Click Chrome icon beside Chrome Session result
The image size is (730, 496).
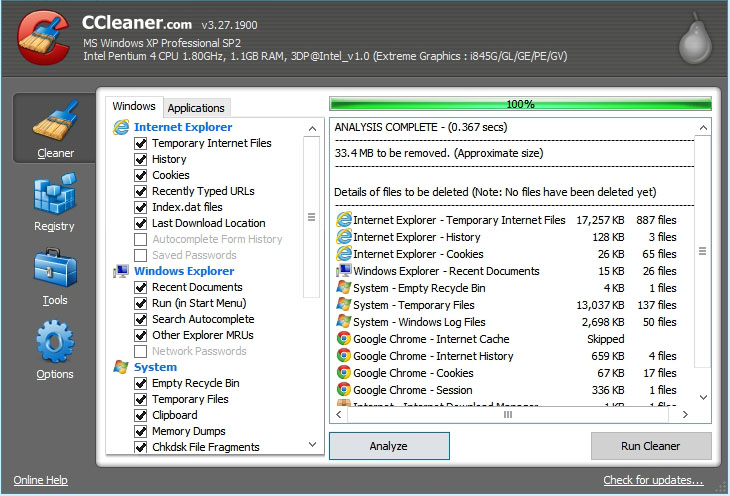pyautogui.click(x=344, y=389)
